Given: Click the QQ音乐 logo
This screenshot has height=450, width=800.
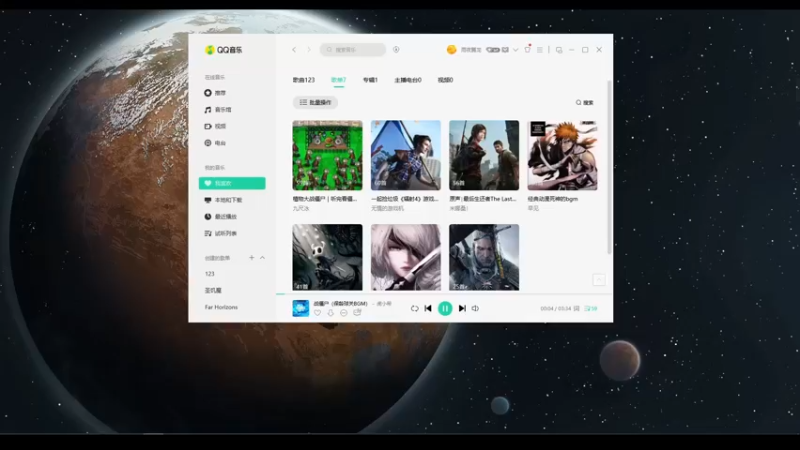Looking at the screenshot, I should (x=223, y=49).
